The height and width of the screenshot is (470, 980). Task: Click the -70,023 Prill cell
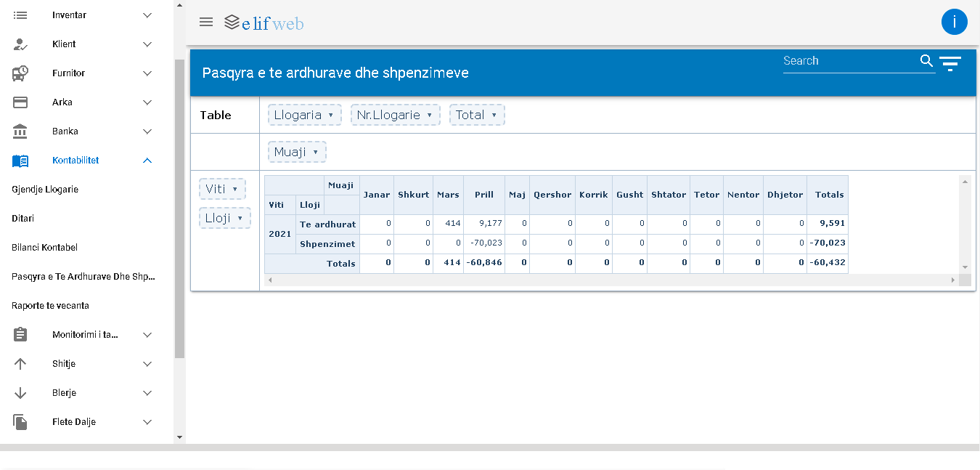[x=484, y=244]
